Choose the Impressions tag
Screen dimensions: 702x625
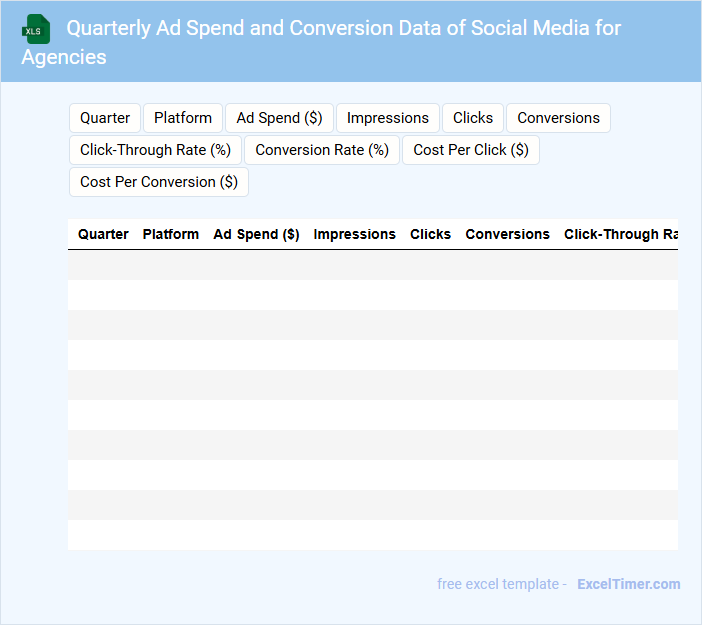pyautogui.click(x=388, y=118)
